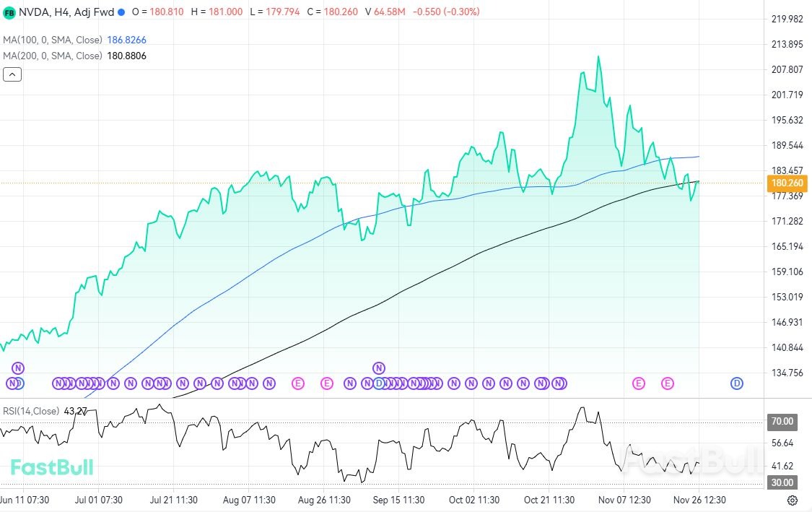Screen dimensions: 812x512
Task: Click the RSI 30.00 oversold level label
Action: pyautogui.click(x=783, y=482)
